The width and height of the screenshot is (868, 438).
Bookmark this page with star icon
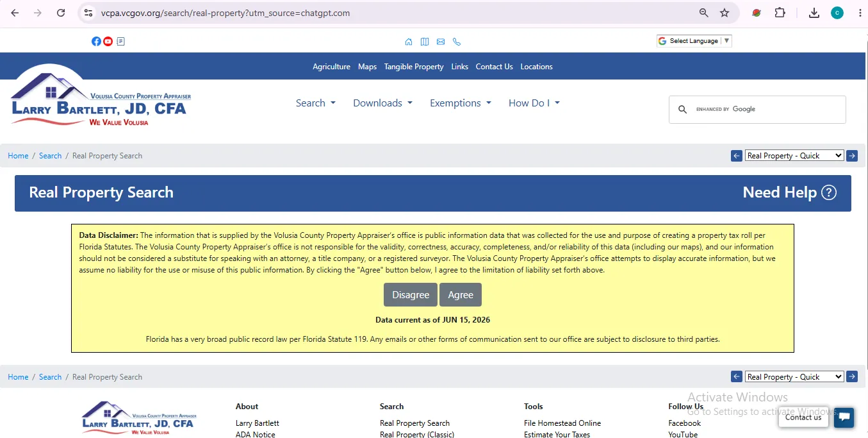click(725, 13)
